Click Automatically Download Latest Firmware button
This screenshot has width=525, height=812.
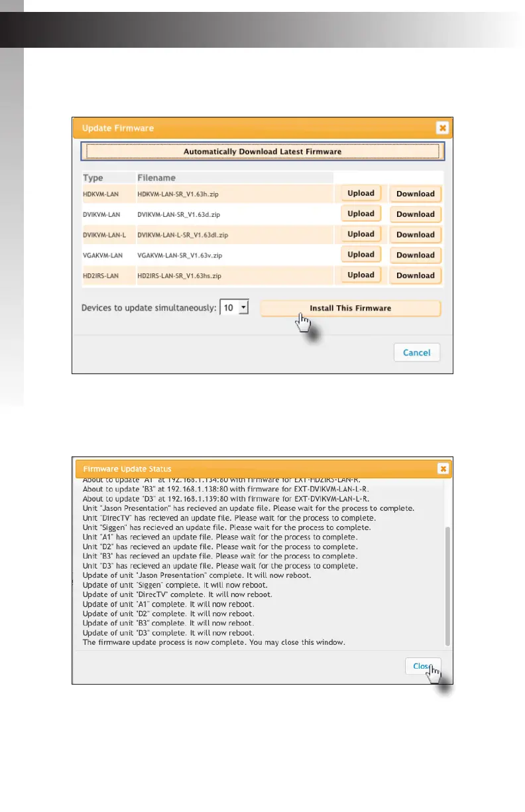[x=262, y=151]
